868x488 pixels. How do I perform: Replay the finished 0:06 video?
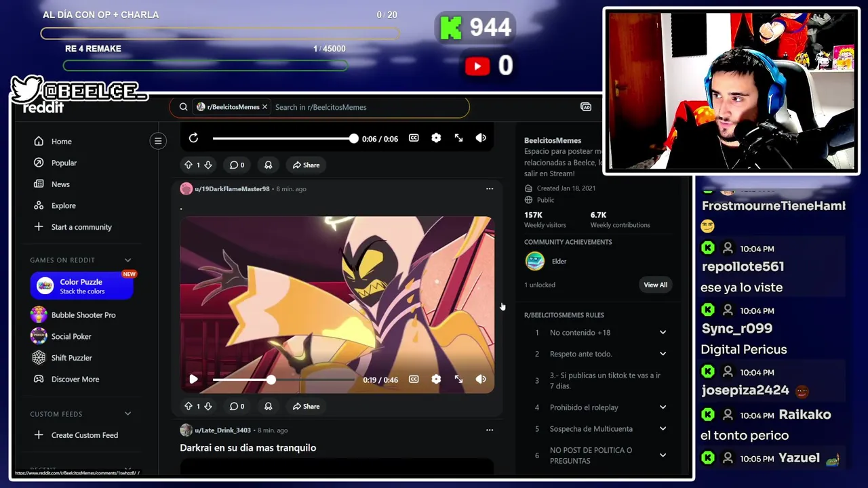193,138
